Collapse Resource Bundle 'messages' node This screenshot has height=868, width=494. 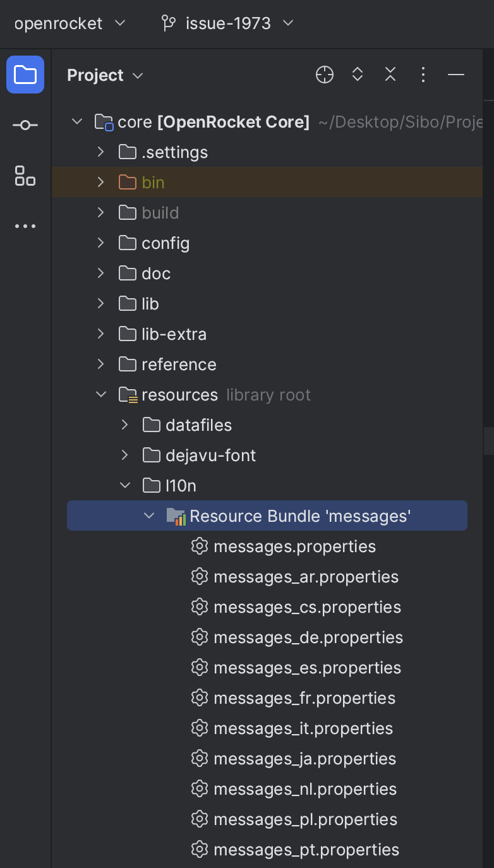click(x=149, y=516)
